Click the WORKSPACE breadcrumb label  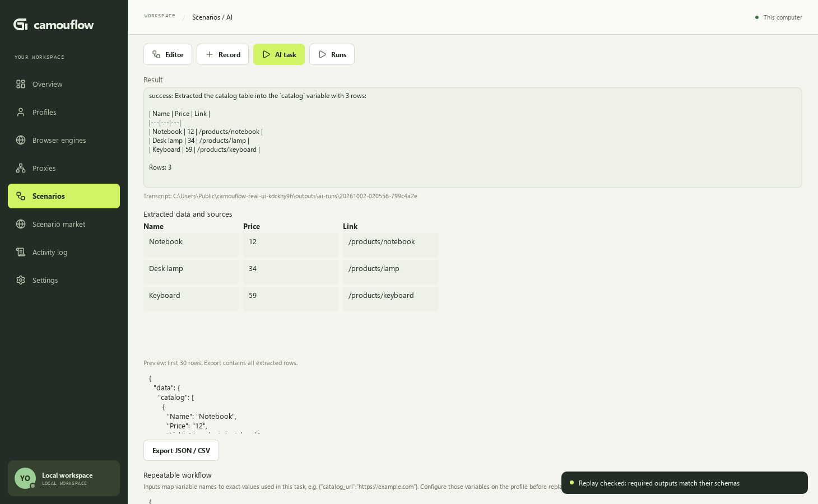pos(160,16)
